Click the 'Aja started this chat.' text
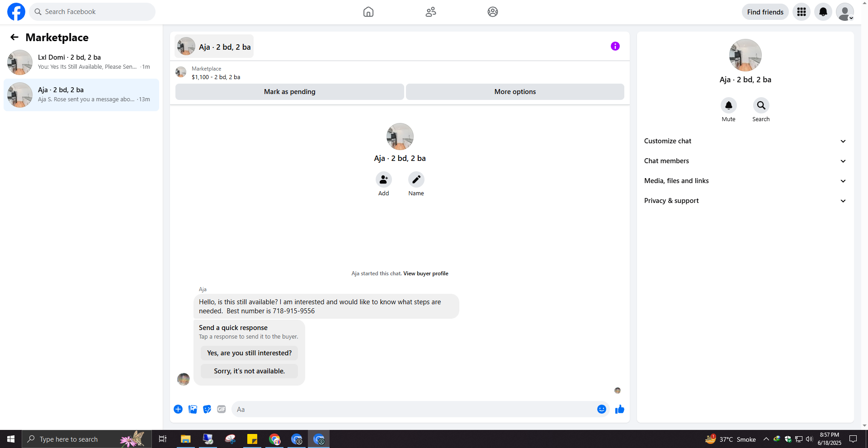Screen dimensions: 868x448 (377, 274)
